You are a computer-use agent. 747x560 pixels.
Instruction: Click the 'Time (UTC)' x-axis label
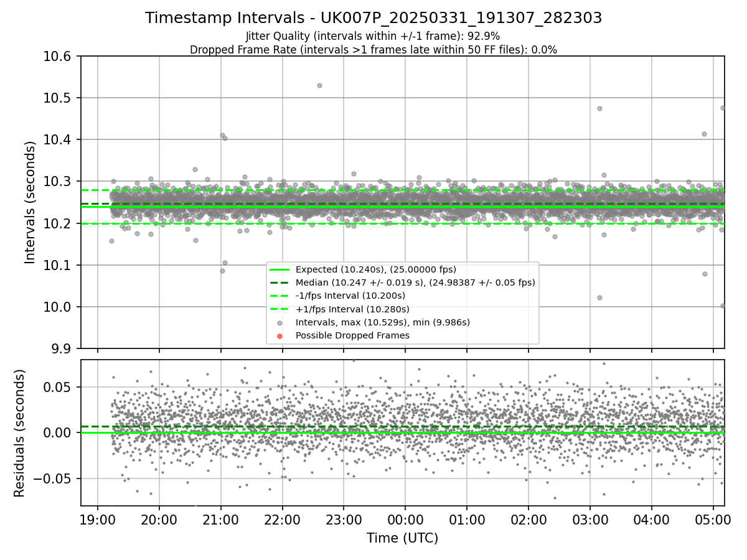402,538
